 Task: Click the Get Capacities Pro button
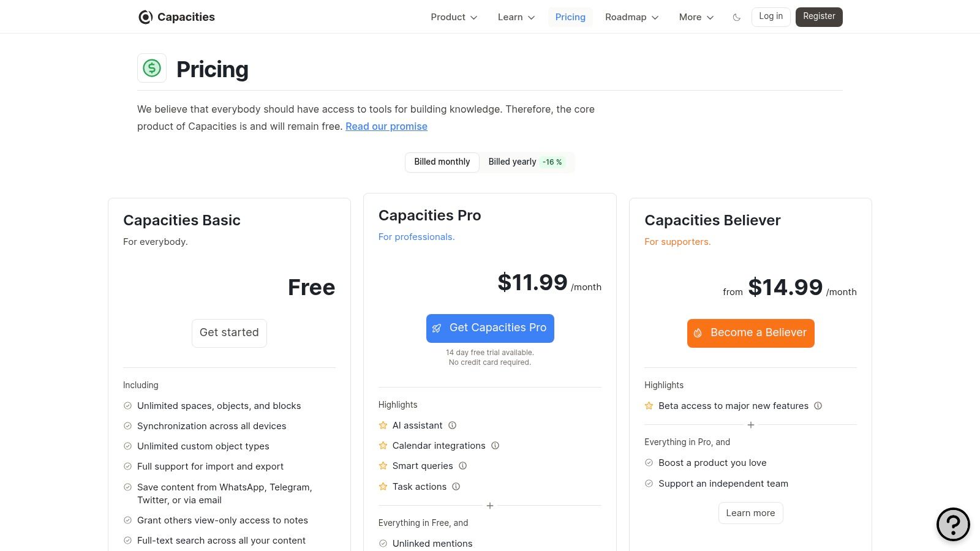pos(490,328)
